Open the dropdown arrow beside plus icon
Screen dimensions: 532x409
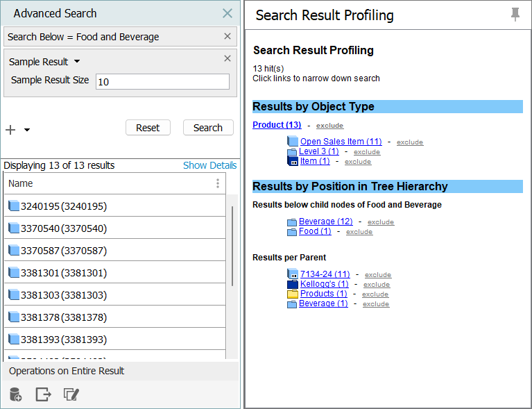click(27, 130)
